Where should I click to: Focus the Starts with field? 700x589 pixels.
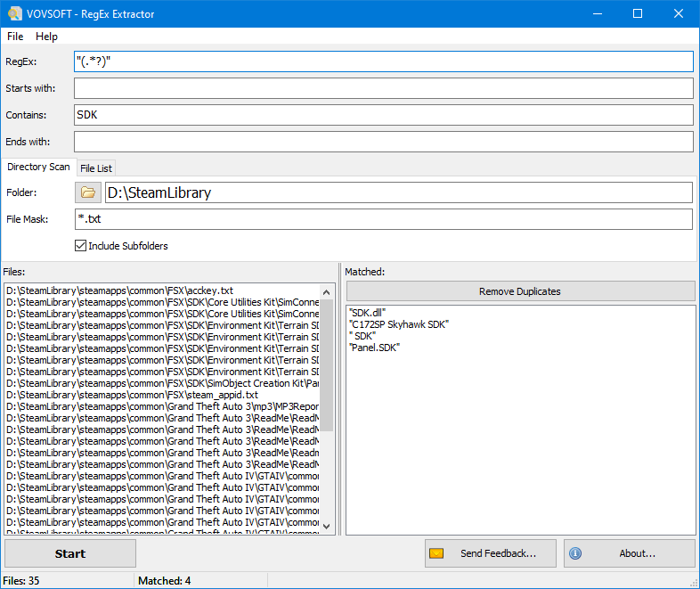point(384,88)
